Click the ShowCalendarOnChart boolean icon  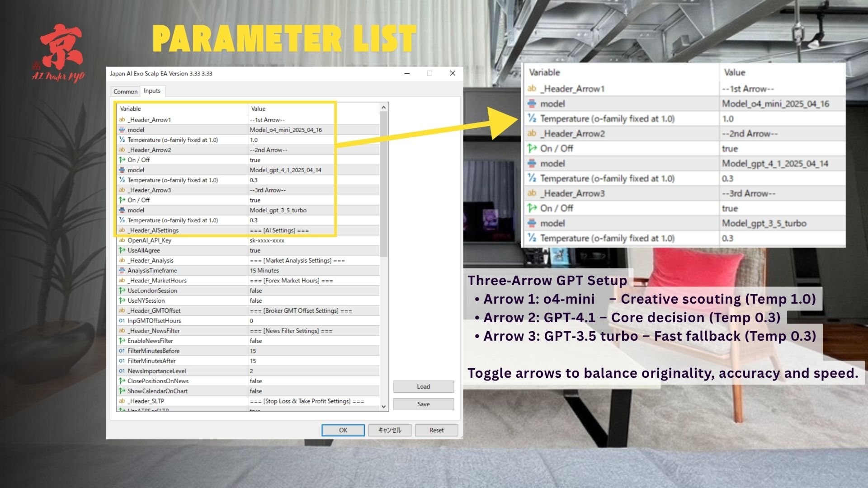(x=122, y=391)
